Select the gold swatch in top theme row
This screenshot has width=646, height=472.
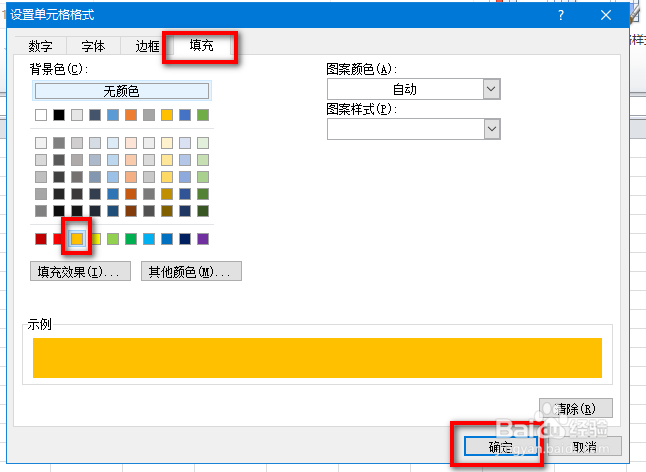pyautogui.click(x=167, y=115)
